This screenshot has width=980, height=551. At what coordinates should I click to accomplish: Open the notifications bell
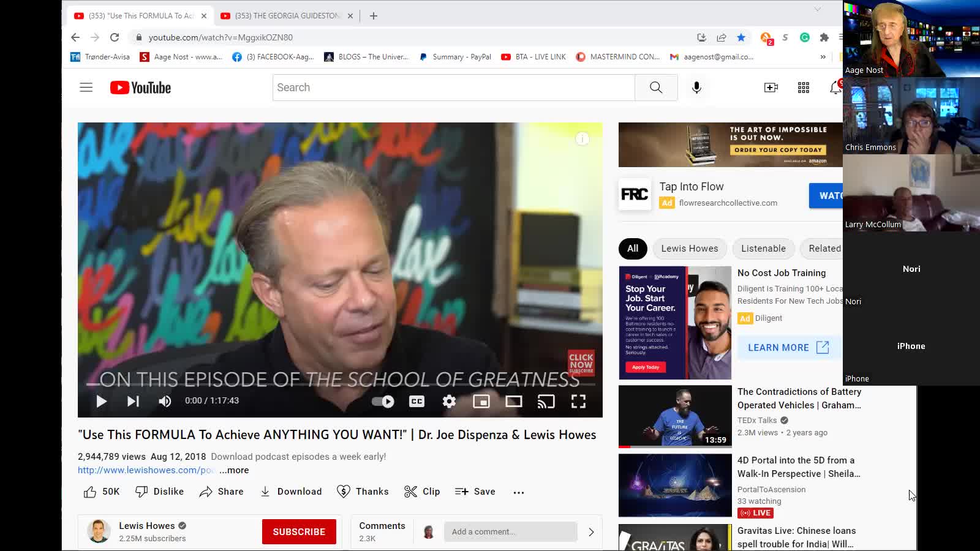(x=835, y=88)
